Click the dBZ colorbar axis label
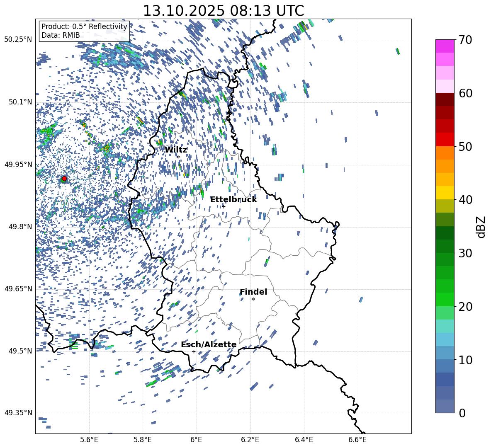The width and height of the screenshot is (491, 448). [481, 227]
